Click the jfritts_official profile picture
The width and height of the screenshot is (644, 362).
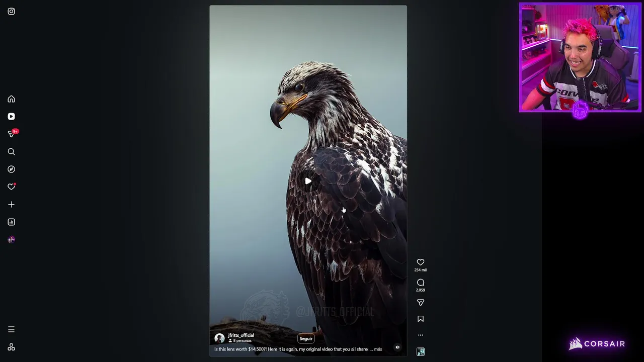point(219,338)
